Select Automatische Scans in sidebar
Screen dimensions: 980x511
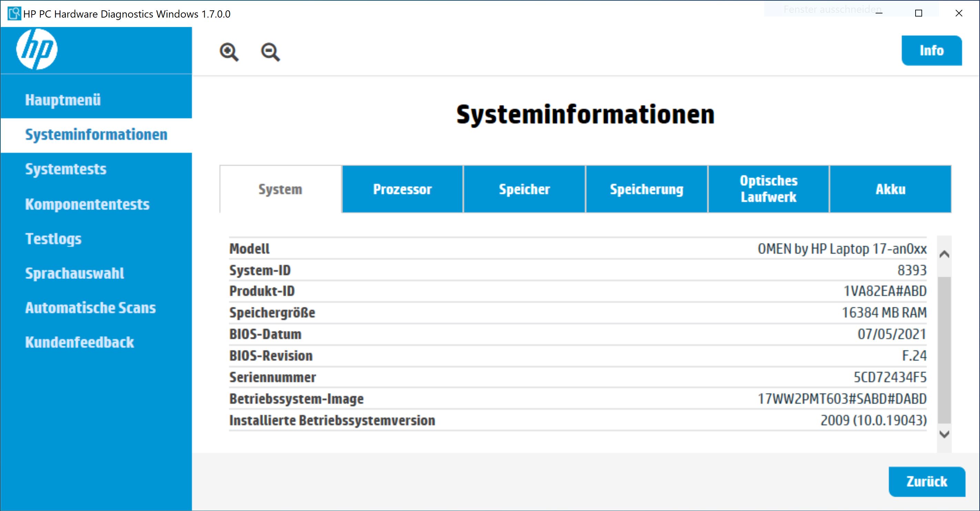(x=91, y=308)
